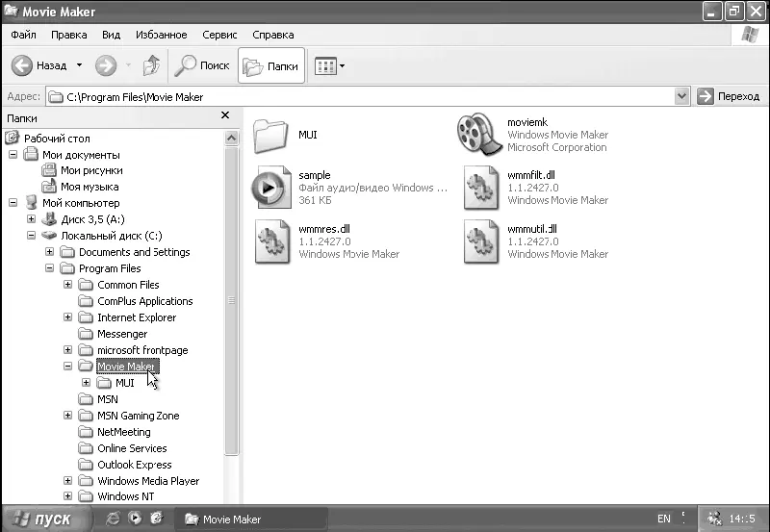Click the Forward navigation arrow icon

106,65
